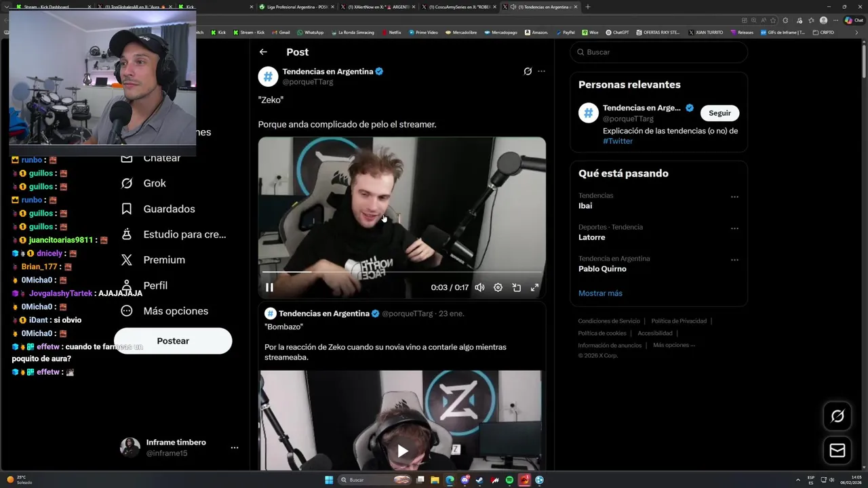The image size is (868, 488).
Task: Open more options for Latorre trend
Action: [x=734, y=229]
